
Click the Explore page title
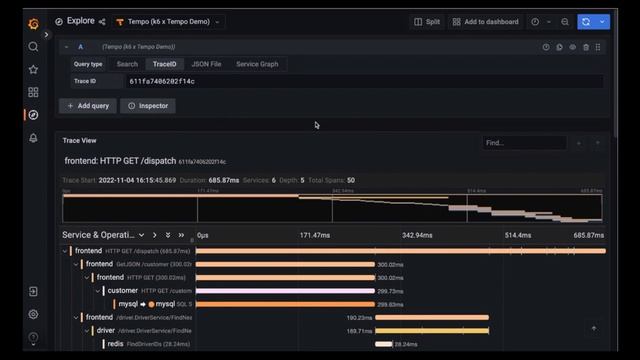(80, 21)
